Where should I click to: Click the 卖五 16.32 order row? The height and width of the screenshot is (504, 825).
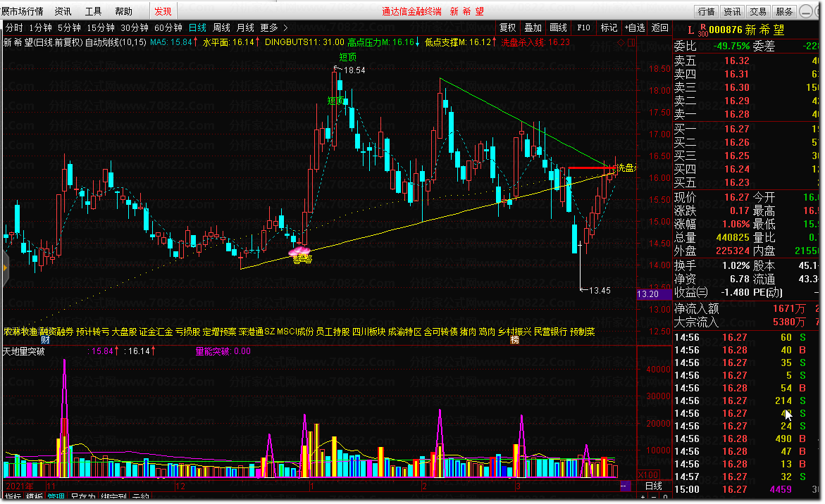[746, 61]
